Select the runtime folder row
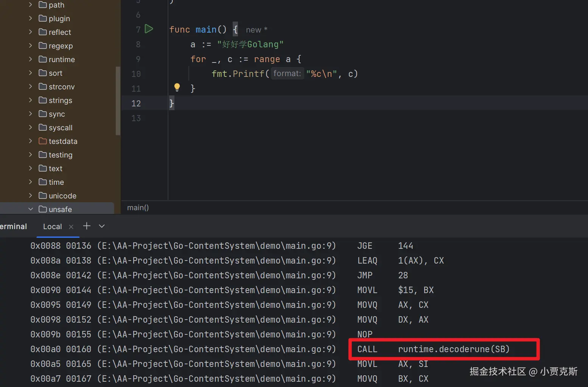 coord(57,59)
